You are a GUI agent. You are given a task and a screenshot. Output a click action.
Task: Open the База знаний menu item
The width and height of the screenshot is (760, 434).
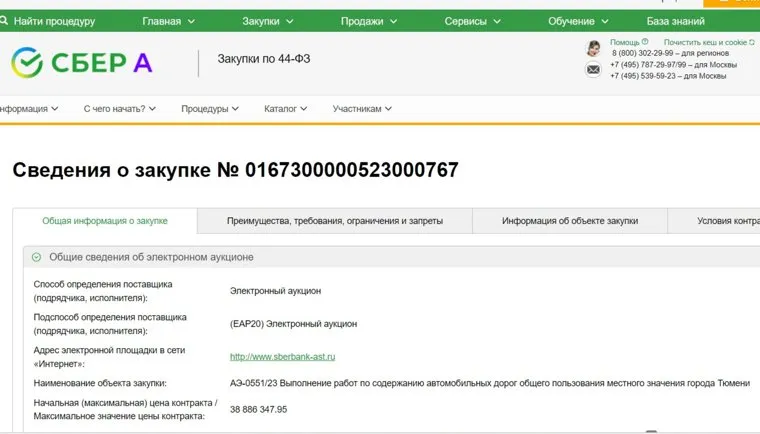675,21
